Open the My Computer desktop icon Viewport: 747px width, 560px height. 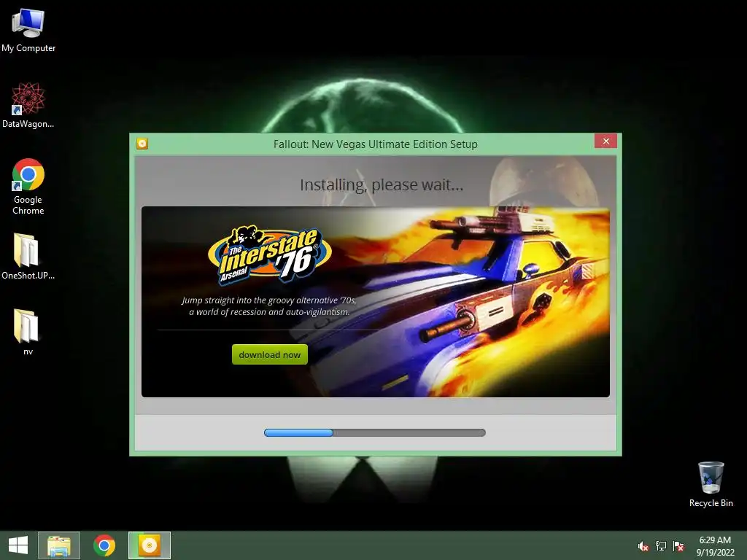pyautogui.click(x=28, y=30)
